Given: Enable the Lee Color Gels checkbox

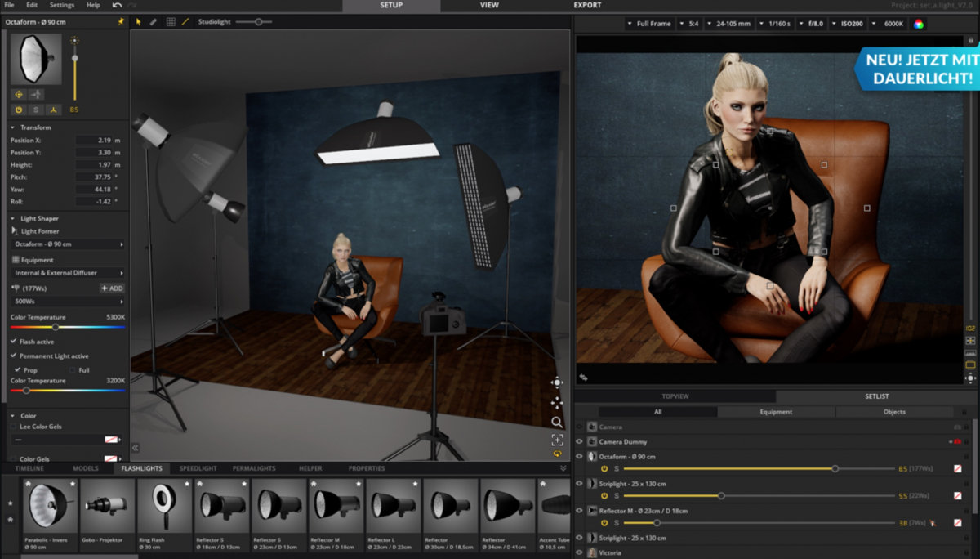Looking at the screenshot, I should click(14, 427).
